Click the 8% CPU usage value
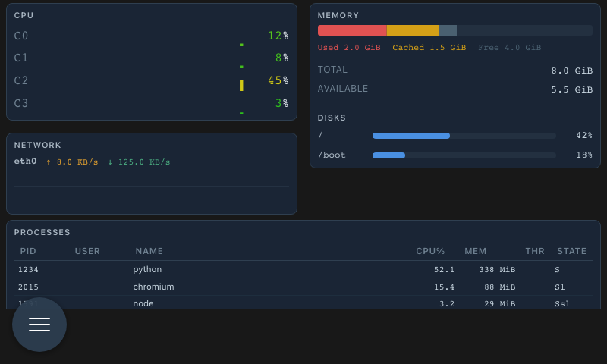The width and height of the screenshot is (607, 364). [x=281, y=58]
